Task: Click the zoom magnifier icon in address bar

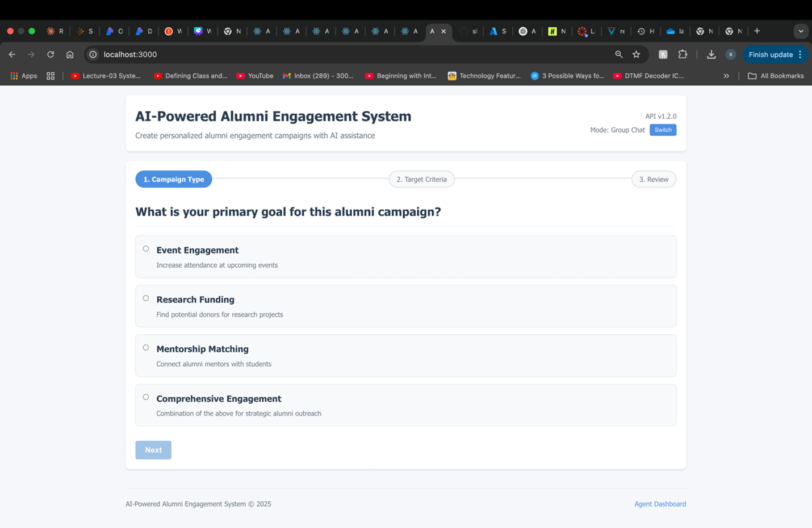Action: (x=618, y=55)
